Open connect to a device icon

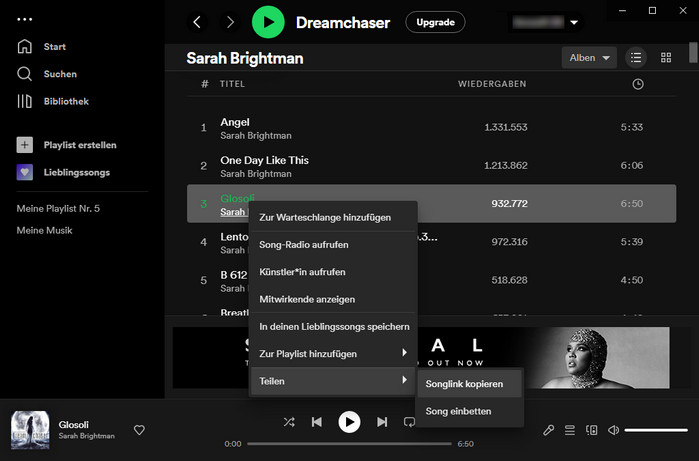click(592, 430)
